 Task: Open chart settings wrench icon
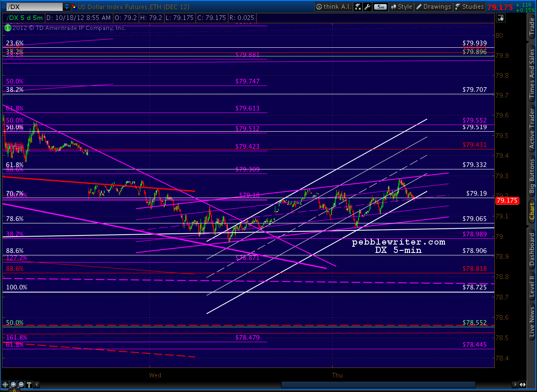pos(367,7)
